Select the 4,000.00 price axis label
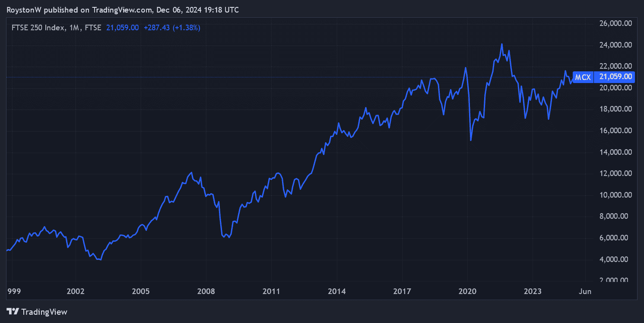 pyautogui.click(x=617, y=259)
